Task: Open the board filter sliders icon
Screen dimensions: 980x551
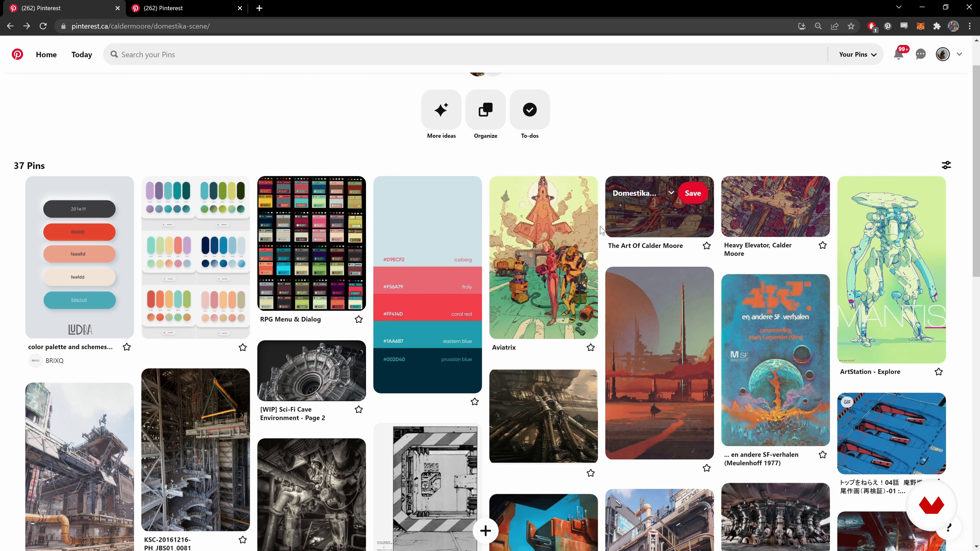Action: pos(946,165)
